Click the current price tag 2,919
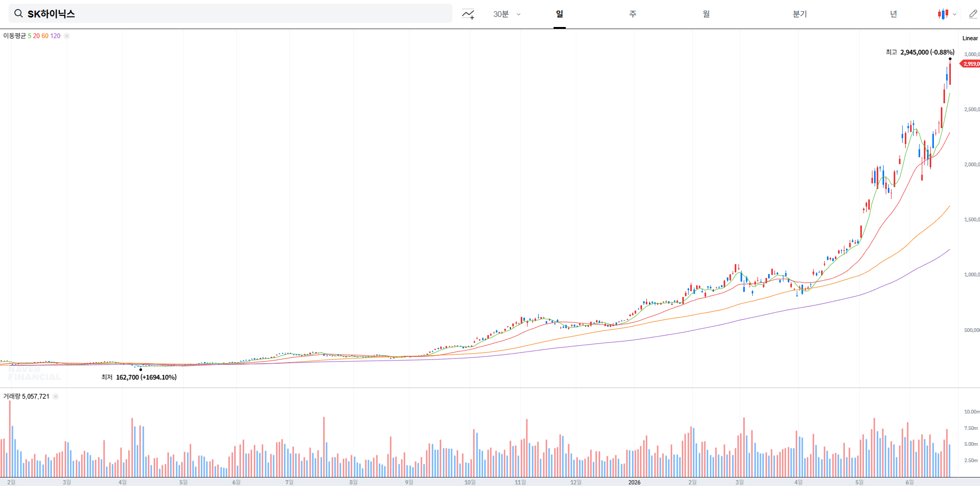Screen dimensions: 980x486 click(970, 64)
